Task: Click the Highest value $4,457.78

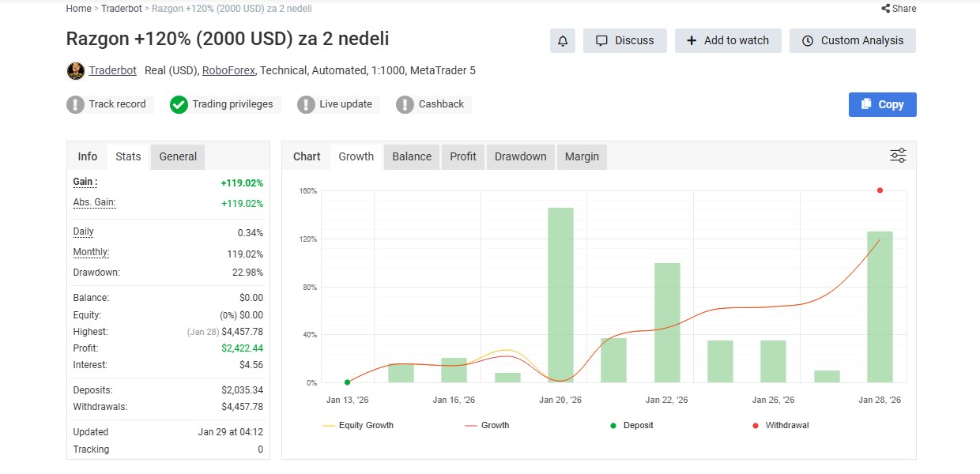Action: coord(243,332)
